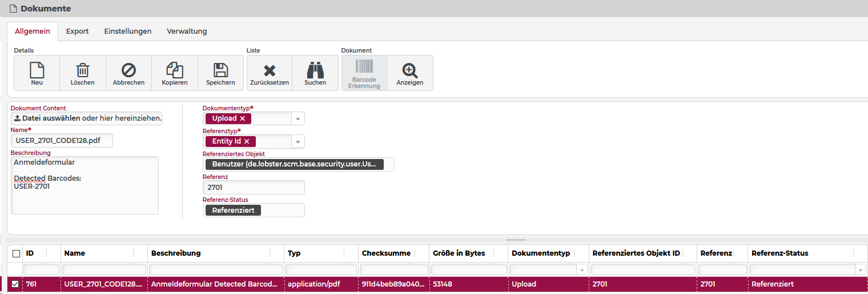Toggle the select-all checkbox in table header

(x=16, y=253)
